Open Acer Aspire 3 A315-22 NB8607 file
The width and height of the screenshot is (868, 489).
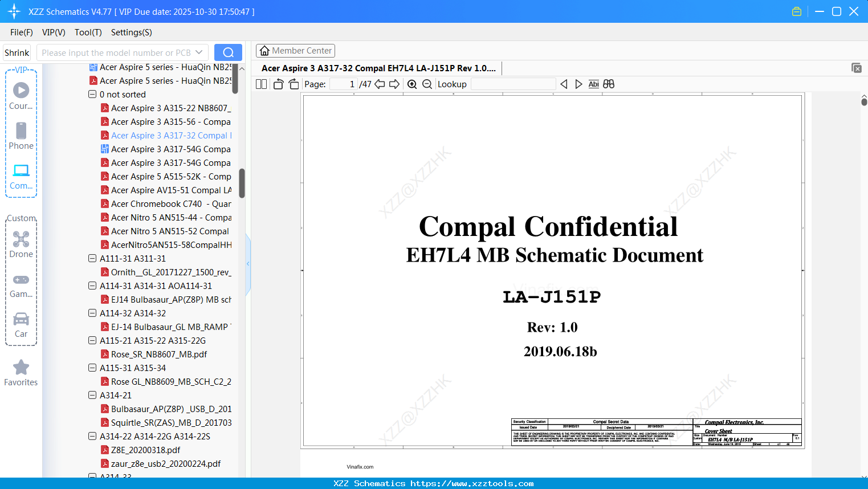pos(166,108)
